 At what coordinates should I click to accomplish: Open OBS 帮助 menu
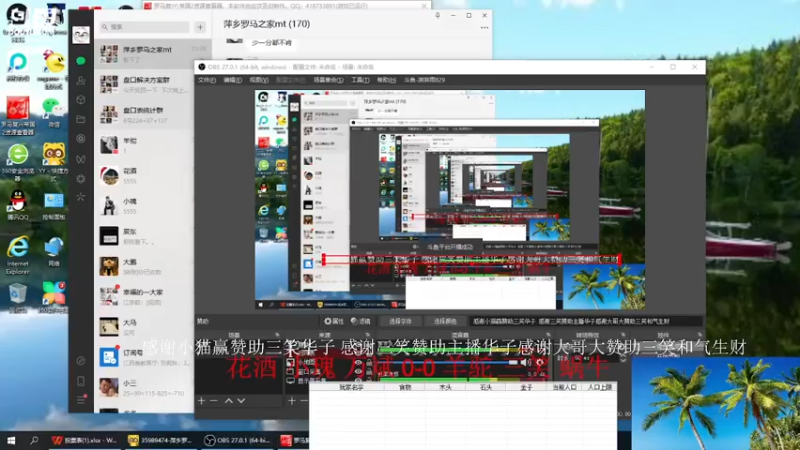[x=386, y=80]
